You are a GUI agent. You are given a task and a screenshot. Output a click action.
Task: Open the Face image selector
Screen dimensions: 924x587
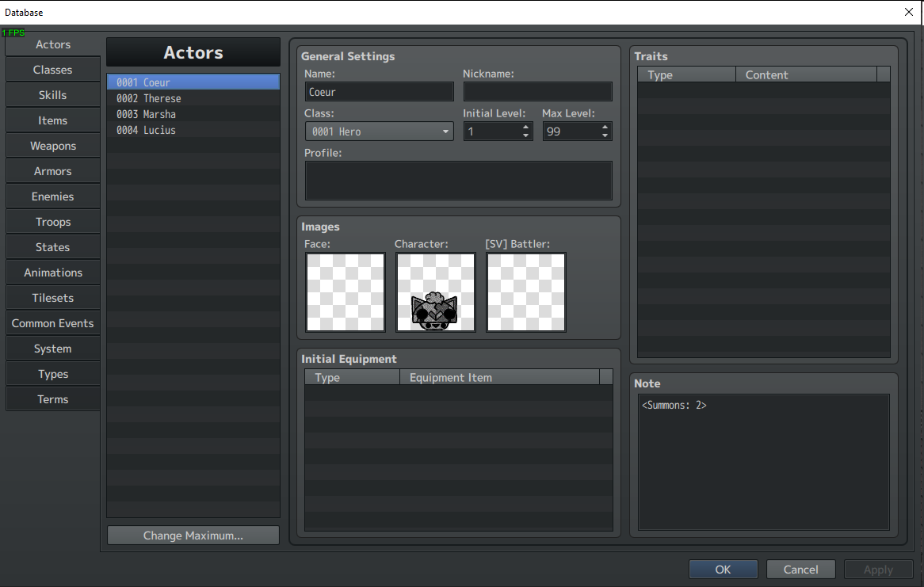pos(346,292)
